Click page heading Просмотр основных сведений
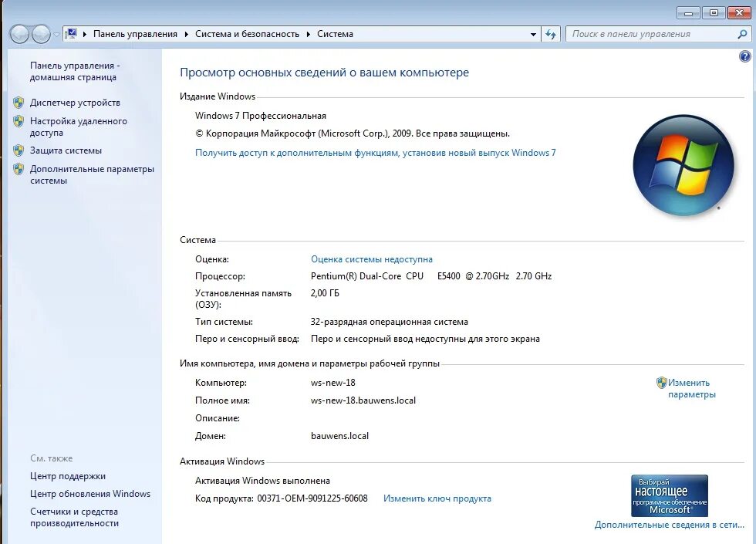Screen dimensions: 756x544 pyautogui.click(x=324, y=73)
